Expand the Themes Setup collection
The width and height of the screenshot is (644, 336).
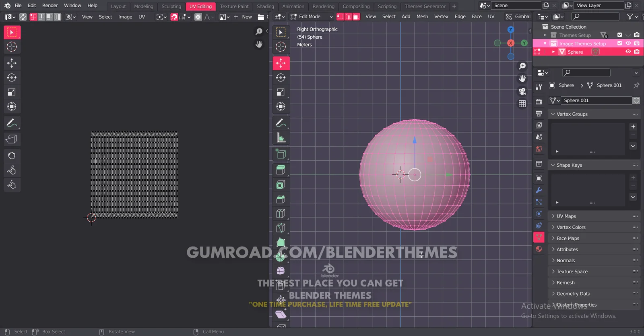click(x=545, y=35)
